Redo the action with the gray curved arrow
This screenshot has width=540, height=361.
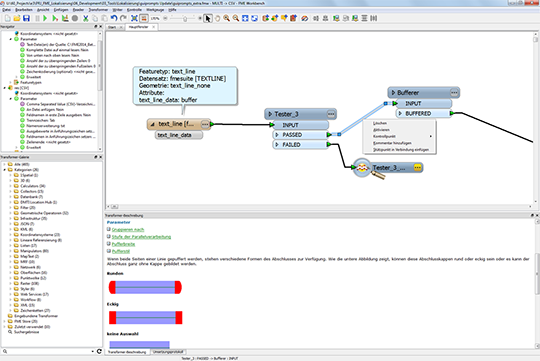[x=123, y=18]
